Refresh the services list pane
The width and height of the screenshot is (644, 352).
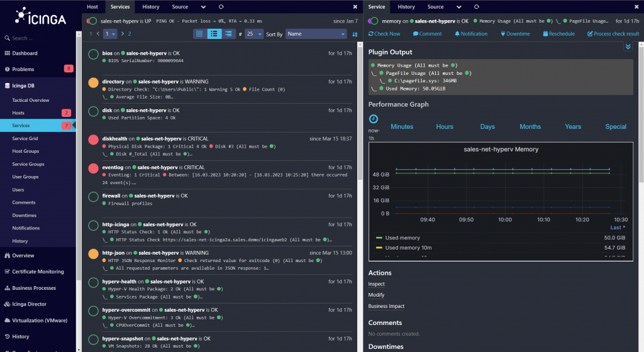(x=221, y=6)
